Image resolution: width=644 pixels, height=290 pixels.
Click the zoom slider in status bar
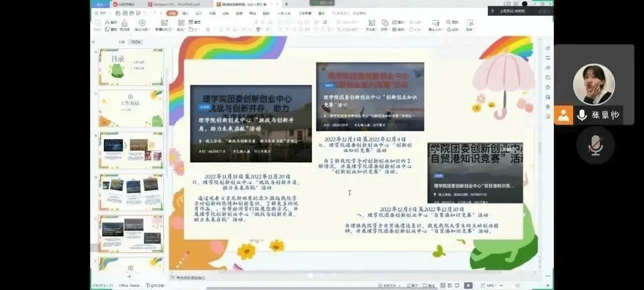510,286
